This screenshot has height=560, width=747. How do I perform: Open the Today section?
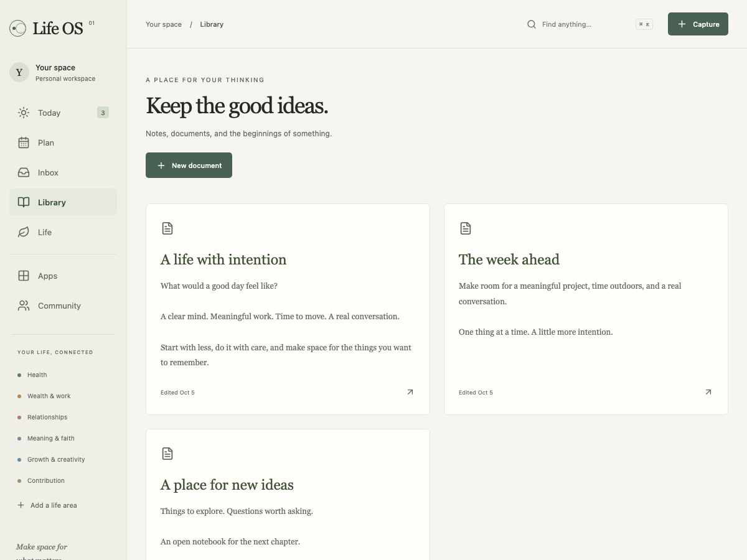pos(63,113)
